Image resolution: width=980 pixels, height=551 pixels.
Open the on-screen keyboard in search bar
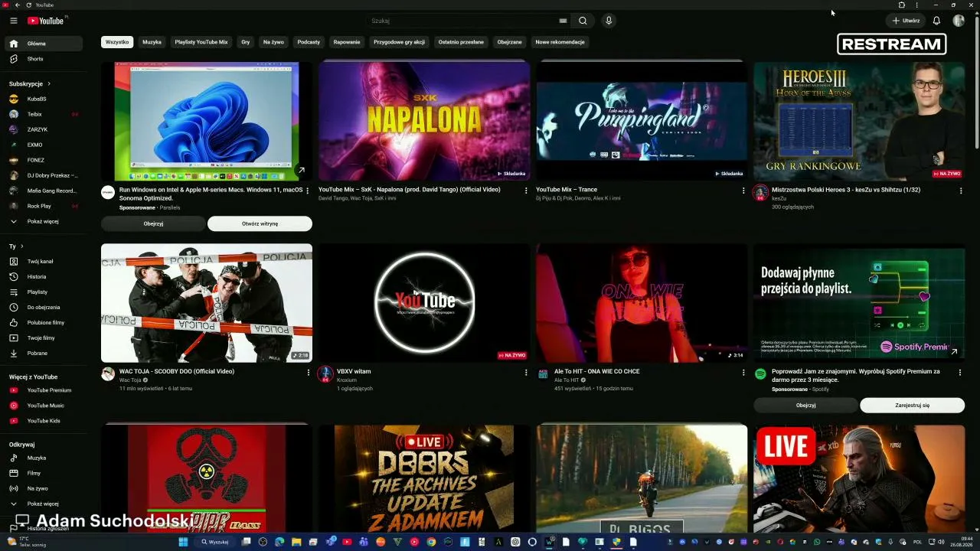[x=563, y=21]
